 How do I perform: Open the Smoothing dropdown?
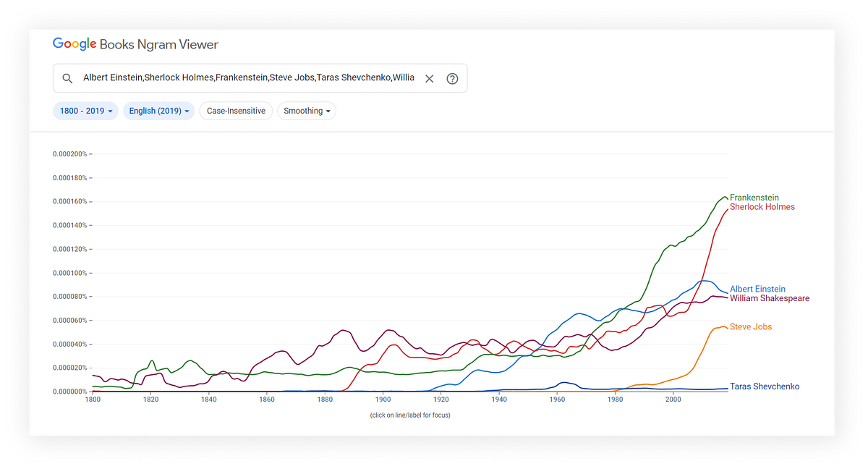coord(307,111)
